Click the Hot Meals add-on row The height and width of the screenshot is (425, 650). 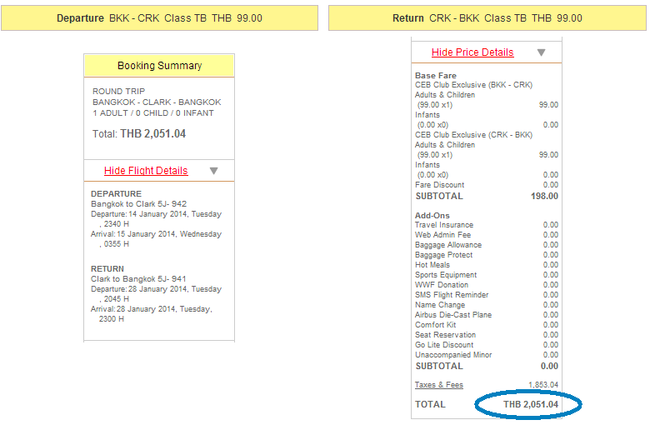coord(487,265)
